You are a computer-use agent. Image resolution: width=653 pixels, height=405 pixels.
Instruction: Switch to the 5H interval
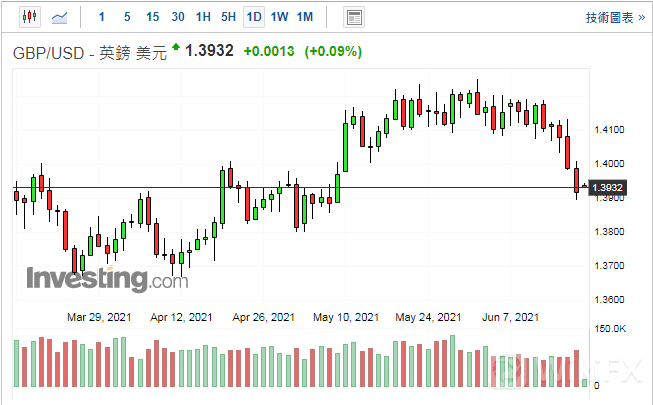(x=228, y=17)
